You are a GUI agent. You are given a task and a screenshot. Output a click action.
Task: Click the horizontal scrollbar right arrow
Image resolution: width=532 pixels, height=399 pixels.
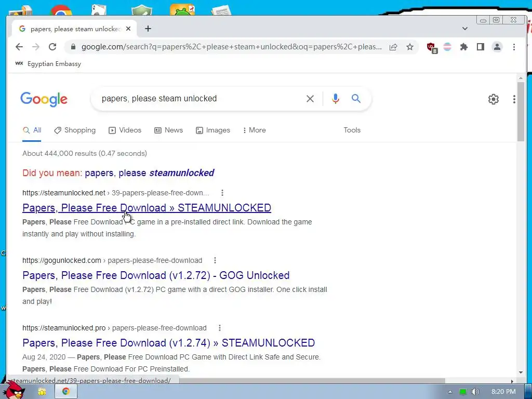pos(512,381)
